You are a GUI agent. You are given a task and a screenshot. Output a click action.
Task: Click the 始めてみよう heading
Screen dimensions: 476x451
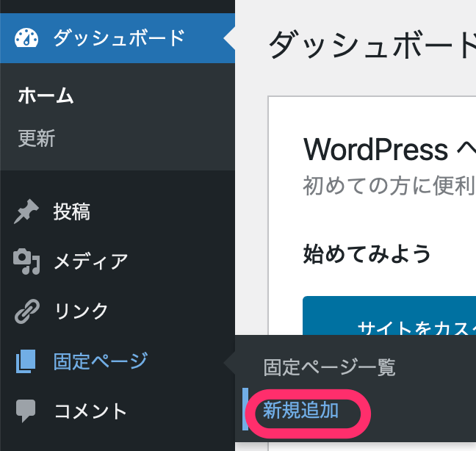click(367, 253)
